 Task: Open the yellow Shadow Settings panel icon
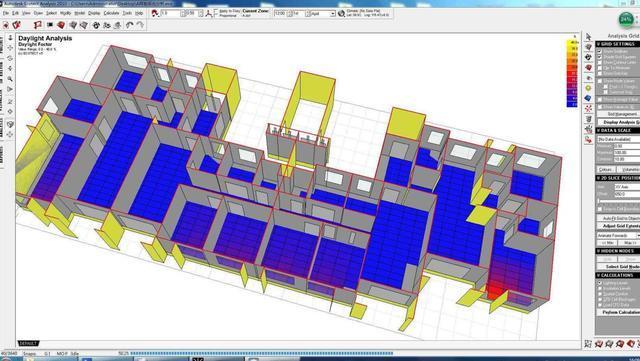(588, 88)
